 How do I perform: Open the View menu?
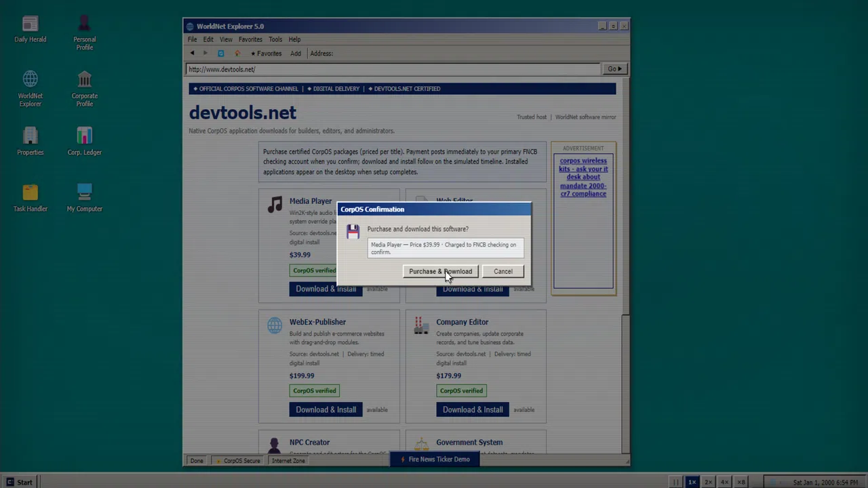(x=226, y=39)
